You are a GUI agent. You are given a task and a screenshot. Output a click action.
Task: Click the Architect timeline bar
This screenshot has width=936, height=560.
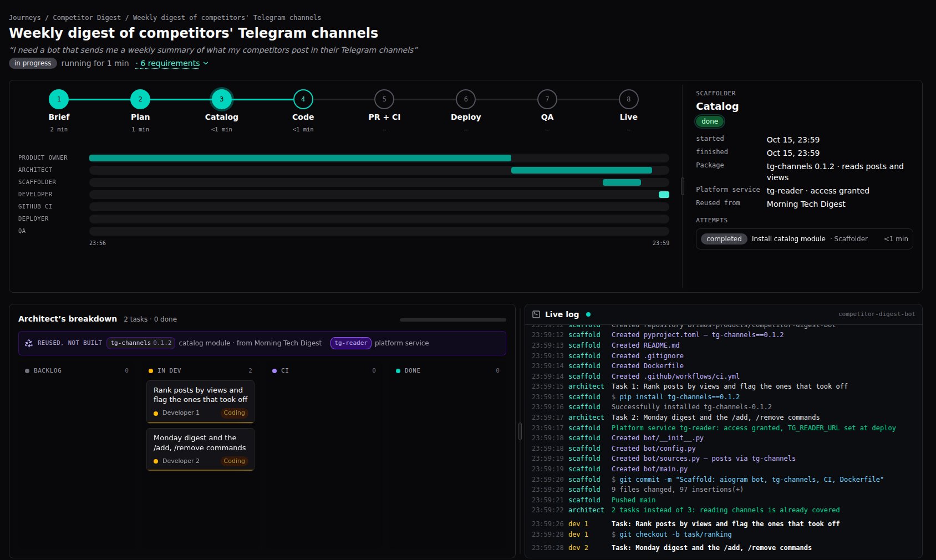coord(581,170)
